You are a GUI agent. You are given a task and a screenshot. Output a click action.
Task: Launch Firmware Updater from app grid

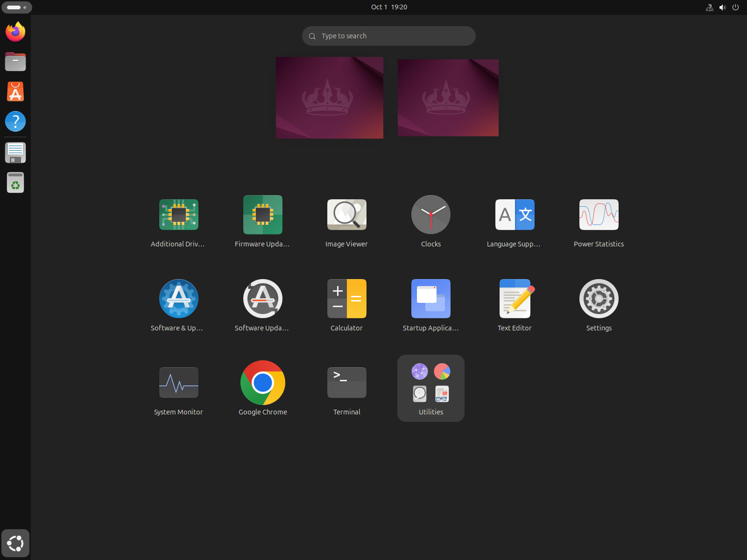[262, 215]
